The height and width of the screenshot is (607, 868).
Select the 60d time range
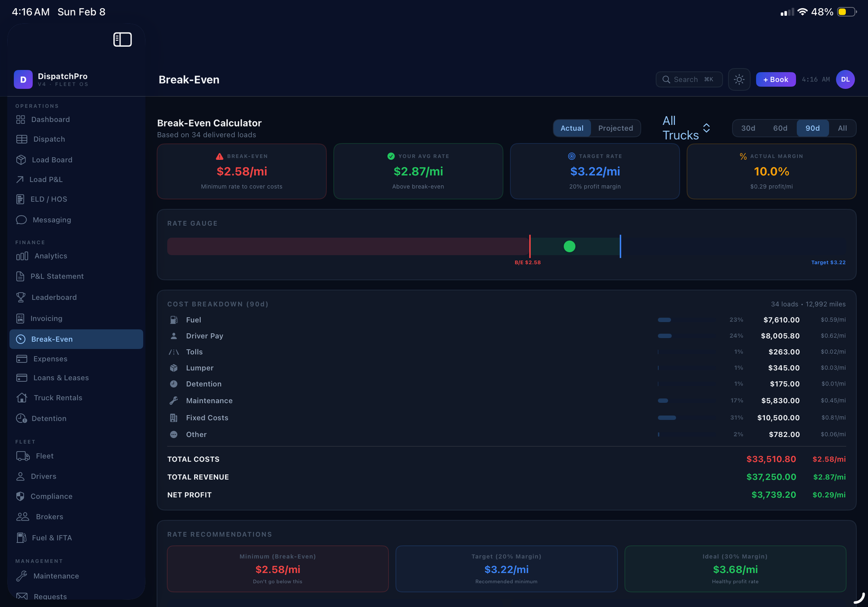coord(780,128)
